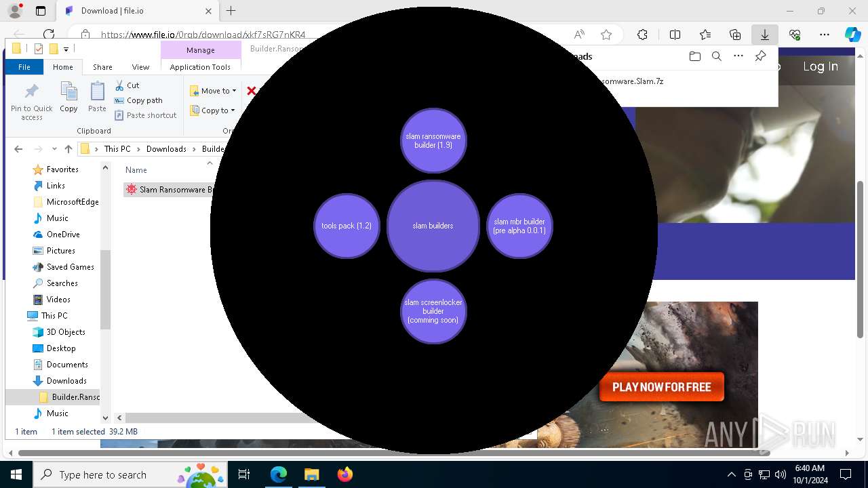Select Links in the navigation pane

click(56, 186)
